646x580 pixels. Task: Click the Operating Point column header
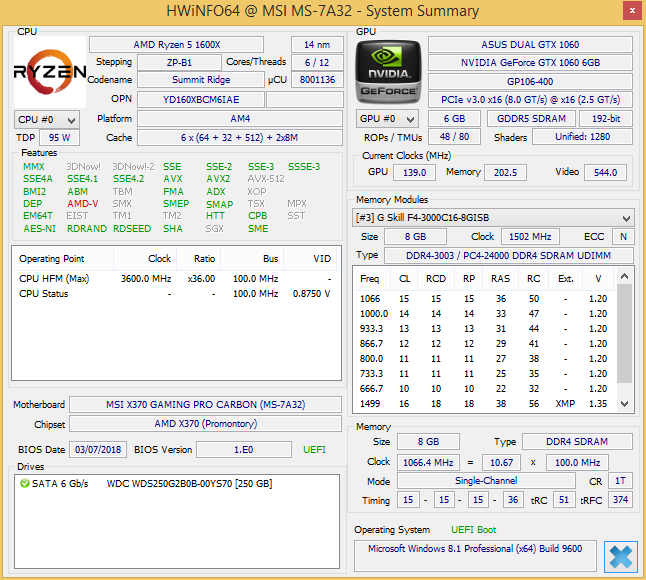(63, 259)
